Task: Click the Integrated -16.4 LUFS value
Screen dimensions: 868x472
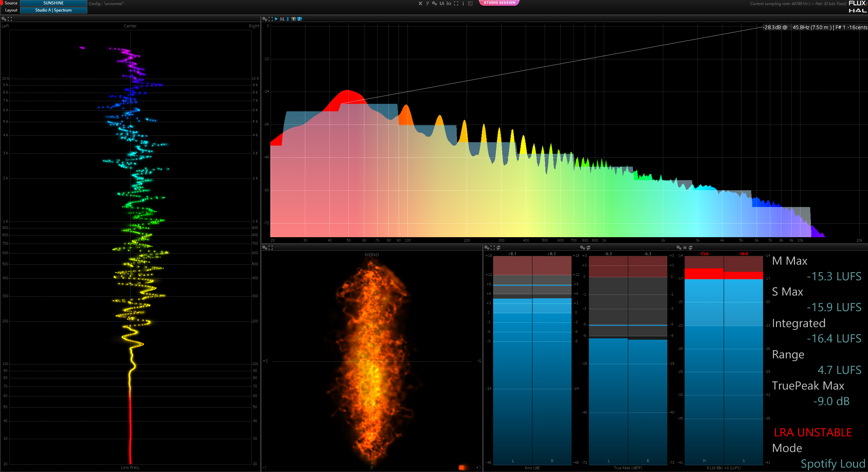Action: tap(834, 338)
